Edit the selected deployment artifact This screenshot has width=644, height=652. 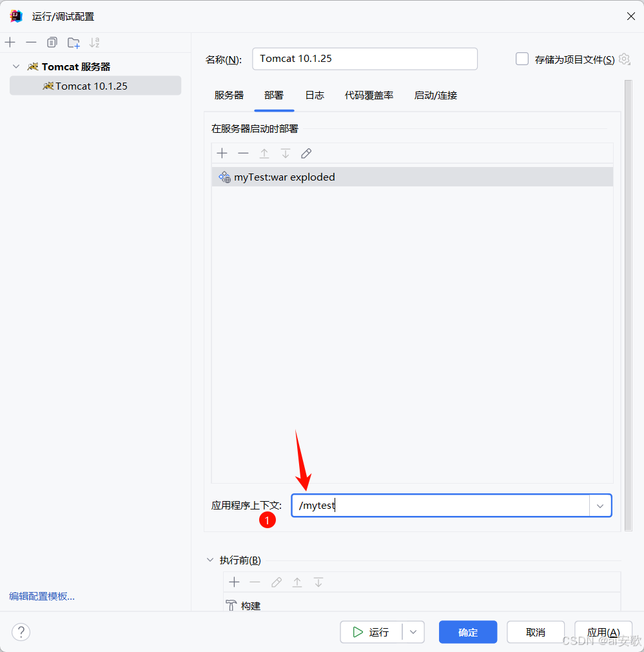point(306,153)
